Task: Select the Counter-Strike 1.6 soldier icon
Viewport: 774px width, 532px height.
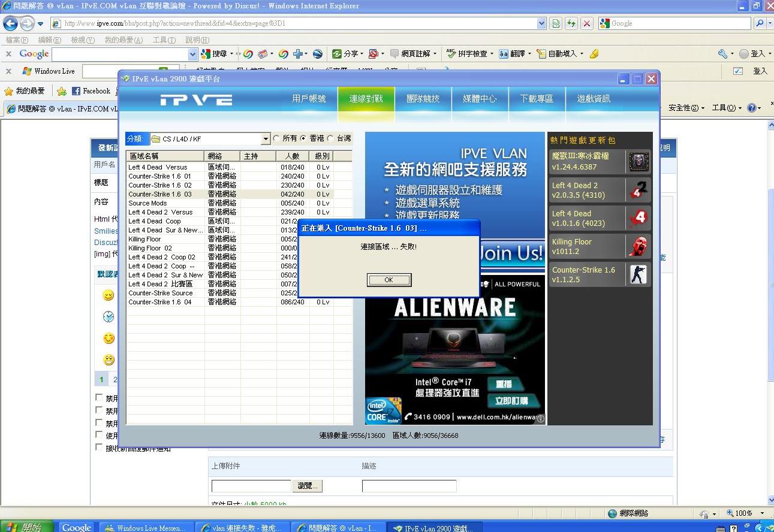Action: 639,274
